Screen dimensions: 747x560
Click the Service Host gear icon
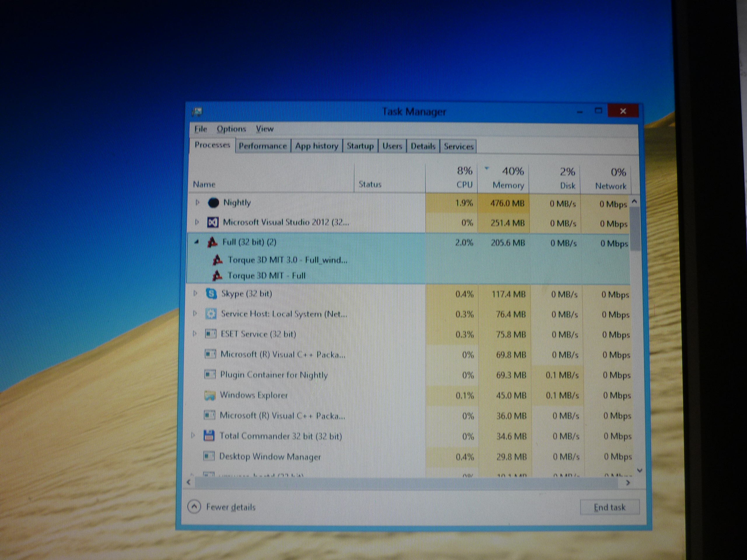point(211,314)
